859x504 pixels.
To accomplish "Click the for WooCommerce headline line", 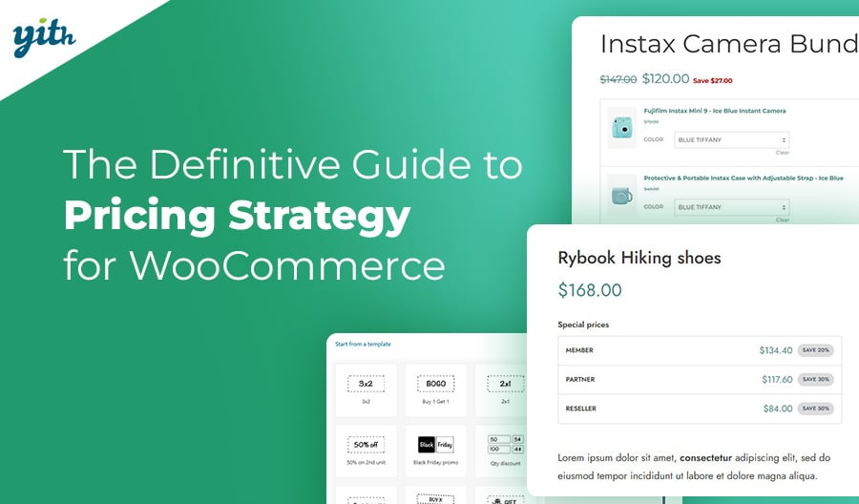I will click(x=254, y=265).
